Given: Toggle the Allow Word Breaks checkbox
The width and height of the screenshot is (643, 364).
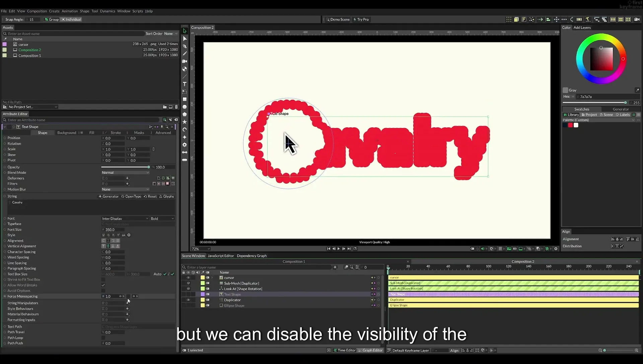Looking at the screenshot, I should pos(103,285).
